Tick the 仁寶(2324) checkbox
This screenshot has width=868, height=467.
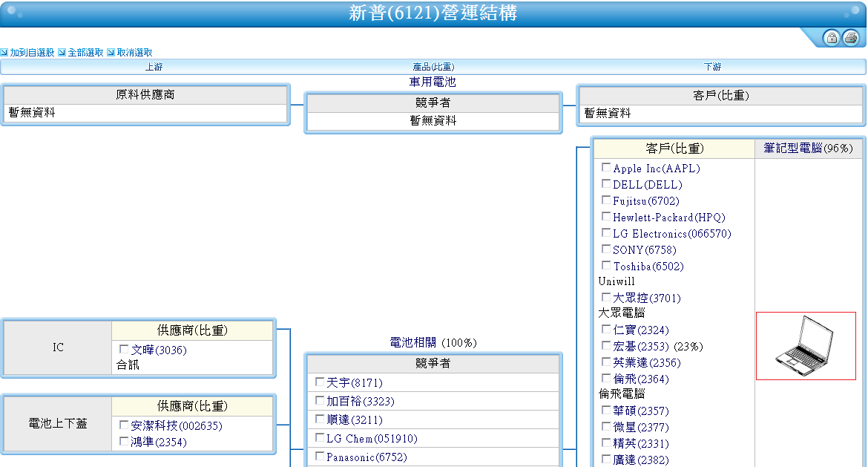(606, 329)
